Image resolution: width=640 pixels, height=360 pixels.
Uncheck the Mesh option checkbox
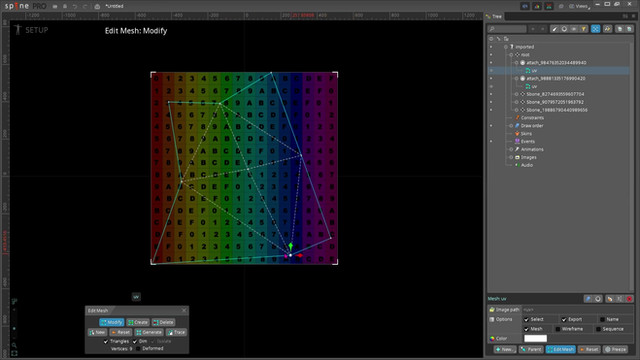[x=527, y=329]
